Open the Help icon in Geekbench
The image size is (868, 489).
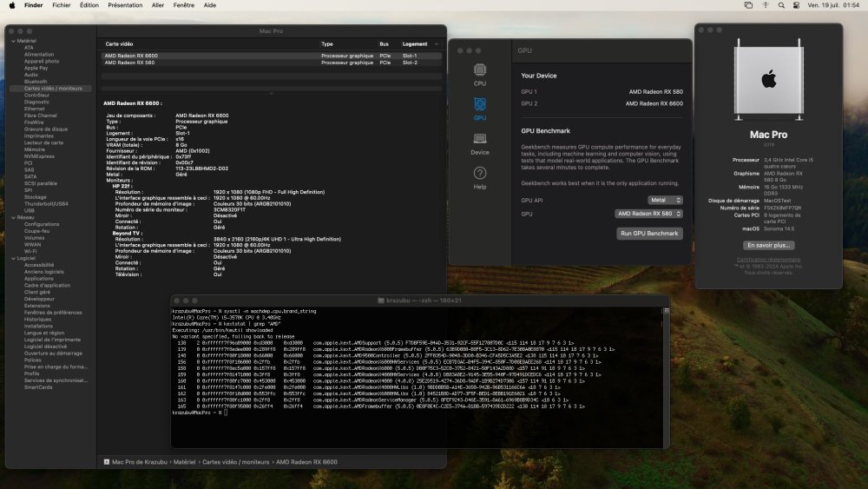479,178
